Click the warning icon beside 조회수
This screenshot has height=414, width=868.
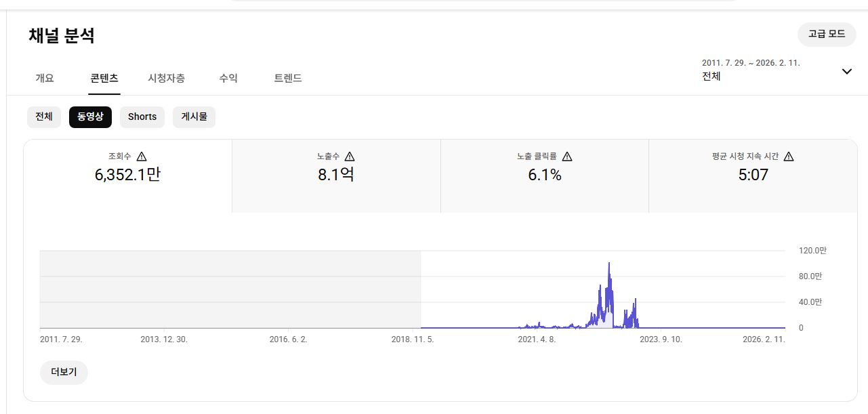(142, 157)
